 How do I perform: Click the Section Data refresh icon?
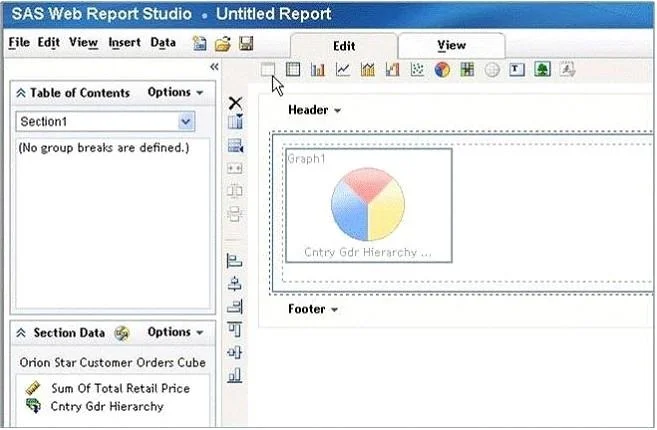coord(122,333)
